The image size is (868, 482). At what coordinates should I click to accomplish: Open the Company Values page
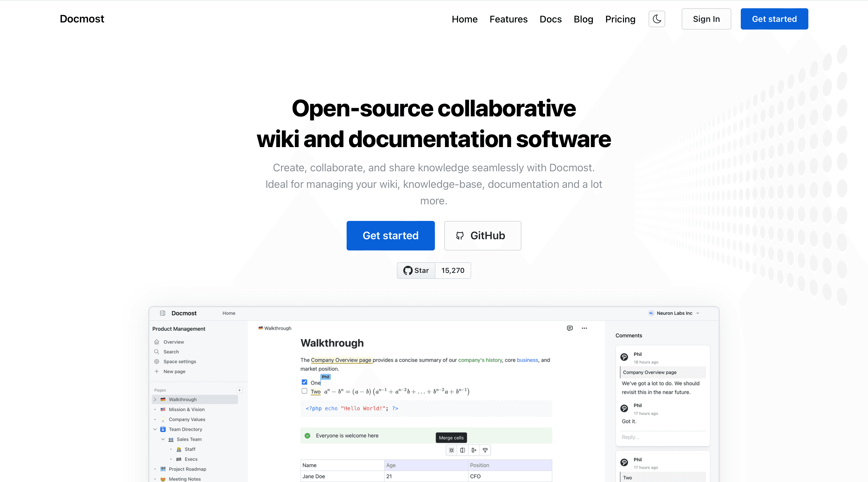point(187,419)
